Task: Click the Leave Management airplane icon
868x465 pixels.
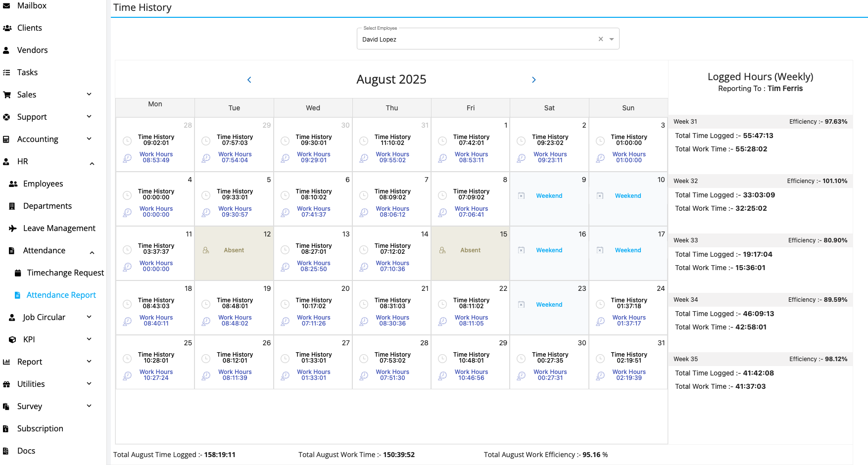Action: pos(13,229)
